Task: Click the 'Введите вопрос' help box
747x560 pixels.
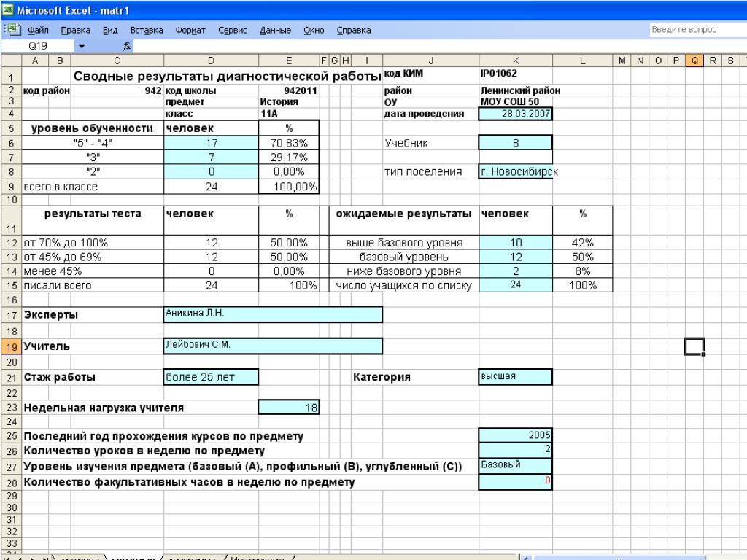Action: [x=697, y=29]
